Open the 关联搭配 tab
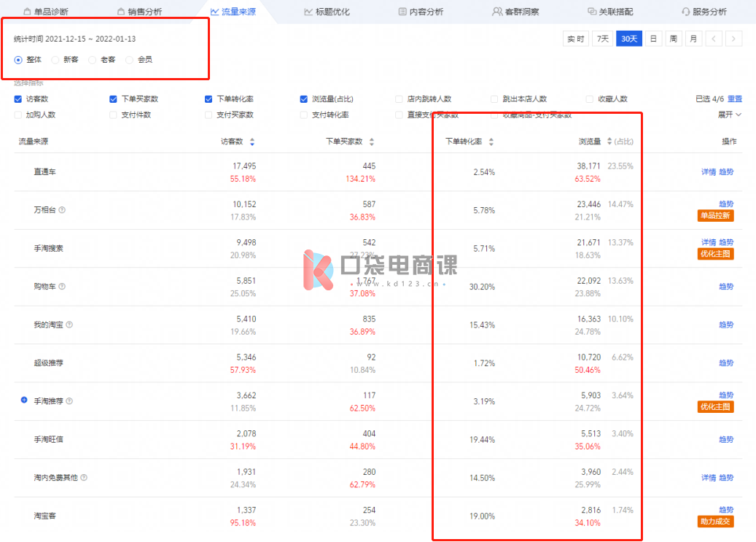Screen dimensions: 756x542 610,12
